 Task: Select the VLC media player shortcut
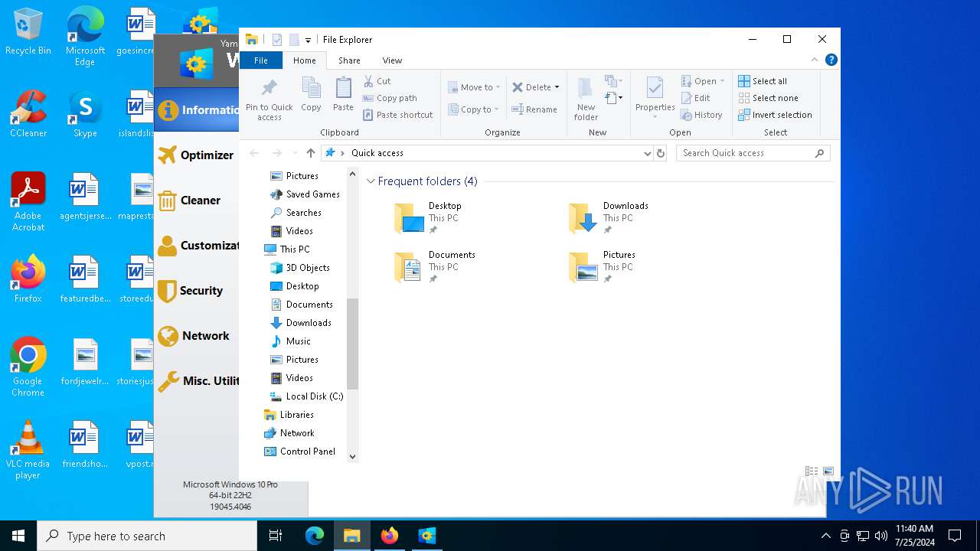(x=28, y=450)
